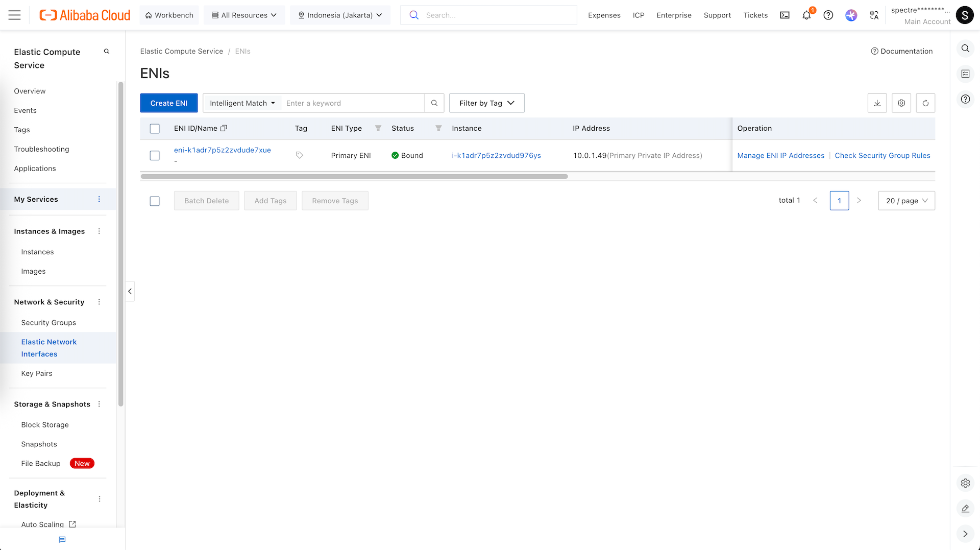This screenshot has height=550, width=980.
Task: Open table column settings gear icon
Action: (901, 103)
